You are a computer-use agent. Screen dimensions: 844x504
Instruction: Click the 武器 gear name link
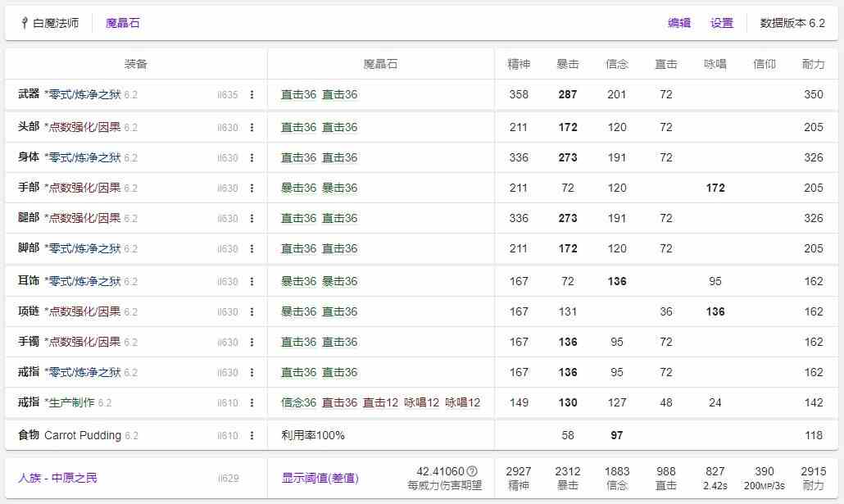click(x=82, y=95)
